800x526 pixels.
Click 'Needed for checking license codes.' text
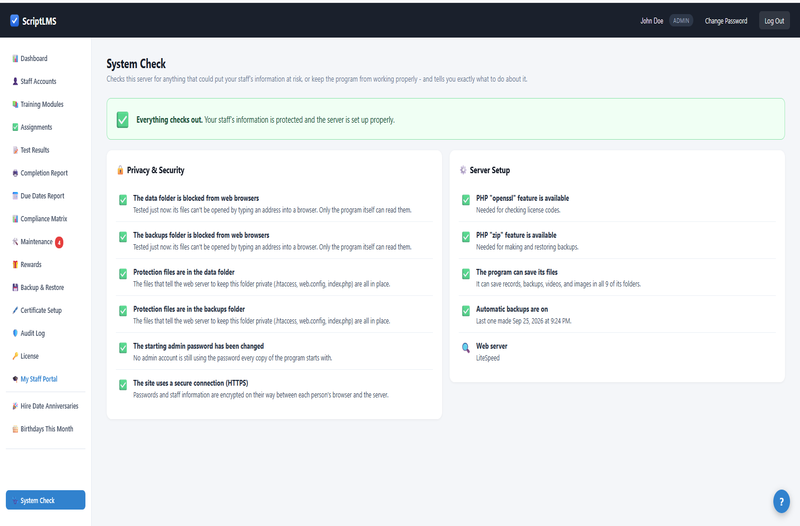tap(518, 210)
